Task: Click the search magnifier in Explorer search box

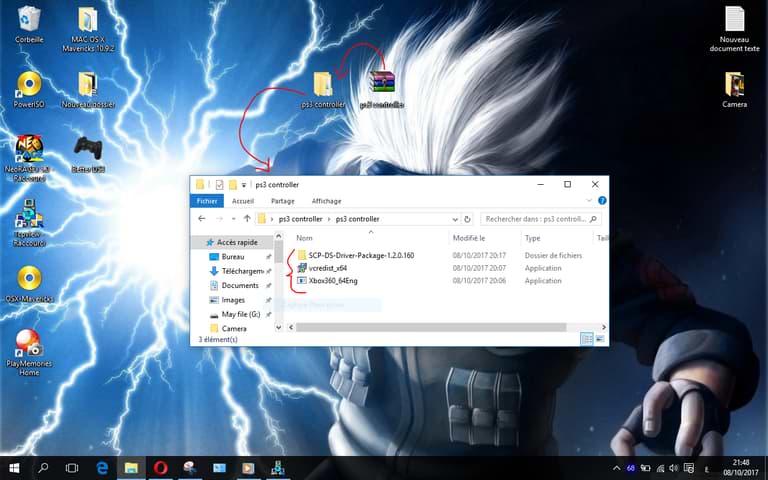Action: pos(593,219)
